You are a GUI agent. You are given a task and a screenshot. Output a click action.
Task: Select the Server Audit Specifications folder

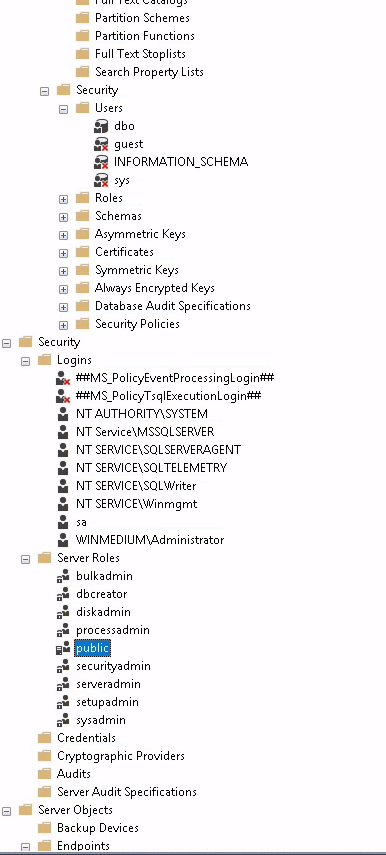[x=126, y=792]
